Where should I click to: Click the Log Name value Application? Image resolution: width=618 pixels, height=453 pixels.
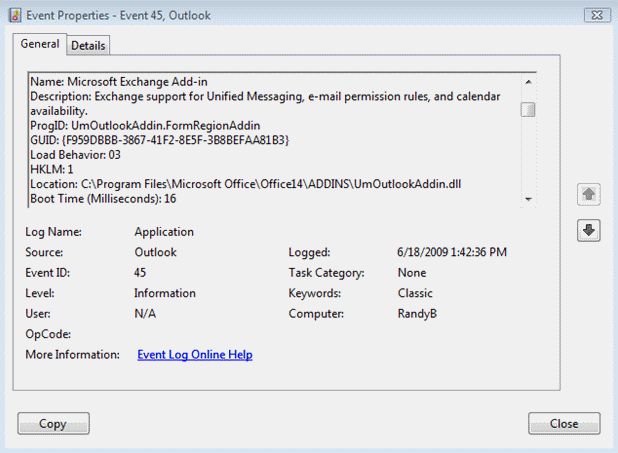[164, 232]
